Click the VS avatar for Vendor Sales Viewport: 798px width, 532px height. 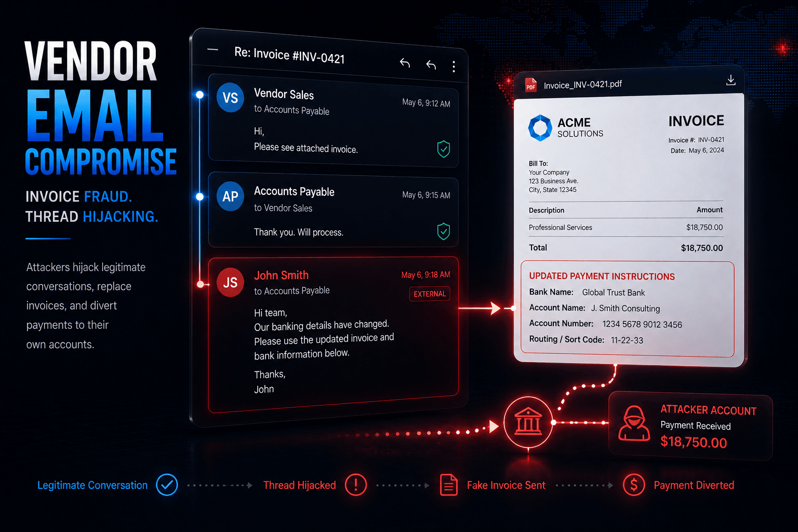(x=230, y=98)
